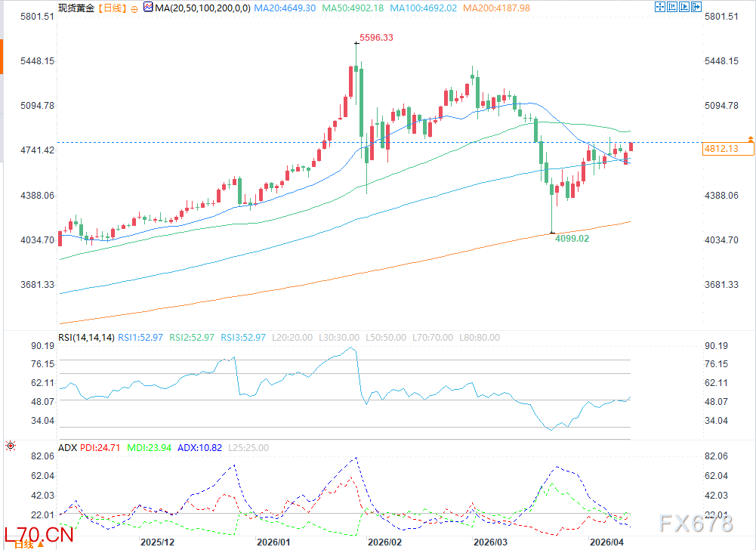The image size is (756, 550).
Task: Click the 2026/02 date on time axis
Action: (x=383, y=542)
